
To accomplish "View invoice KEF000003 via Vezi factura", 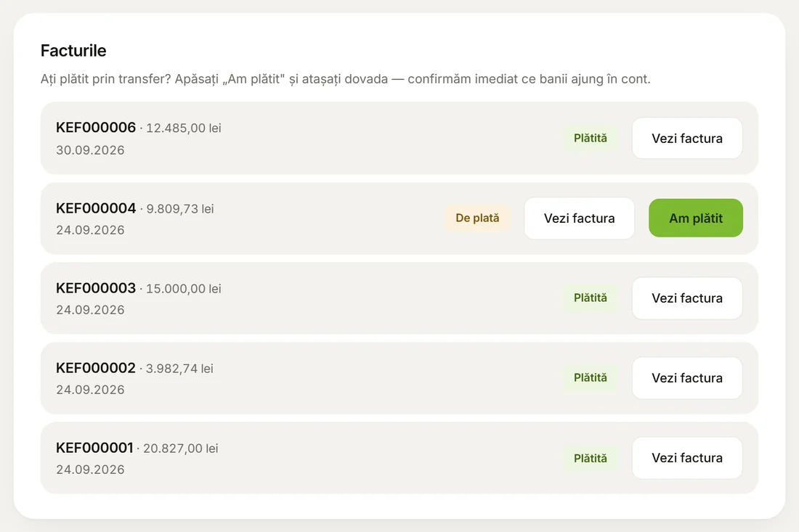I will [x=687, y=298].
